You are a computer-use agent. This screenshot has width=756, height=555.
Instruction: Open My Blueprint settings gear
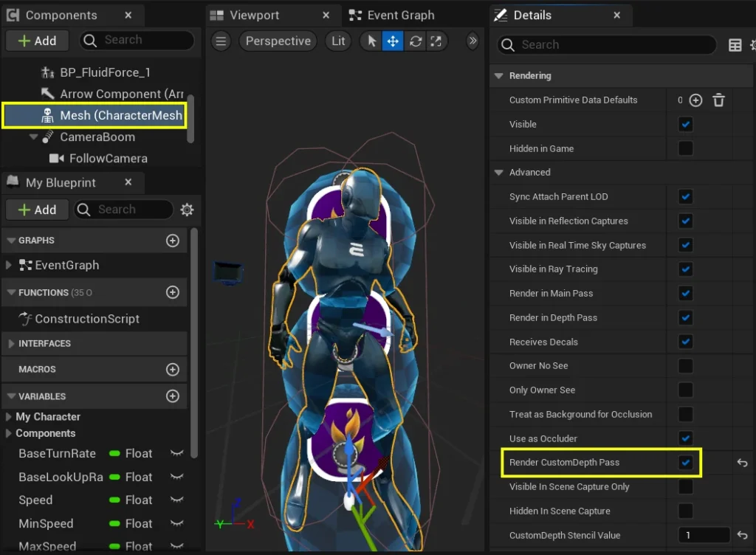click(x=187, y=210)
